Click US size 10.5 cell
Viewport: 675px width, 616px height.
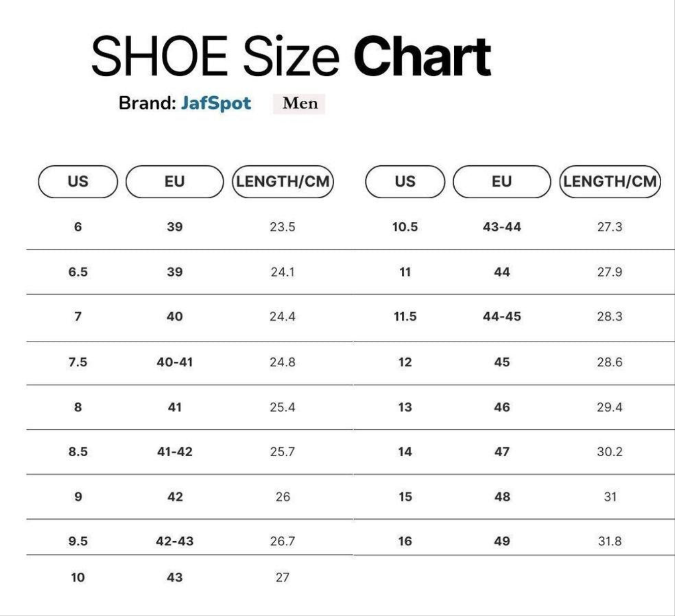[405, 227]
